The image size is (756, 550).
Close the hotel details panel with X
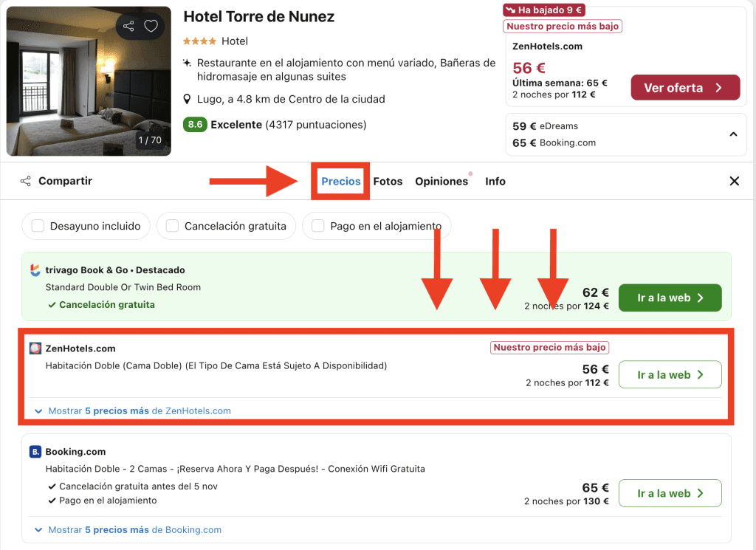pyautogui.click(x=734, y=181)
